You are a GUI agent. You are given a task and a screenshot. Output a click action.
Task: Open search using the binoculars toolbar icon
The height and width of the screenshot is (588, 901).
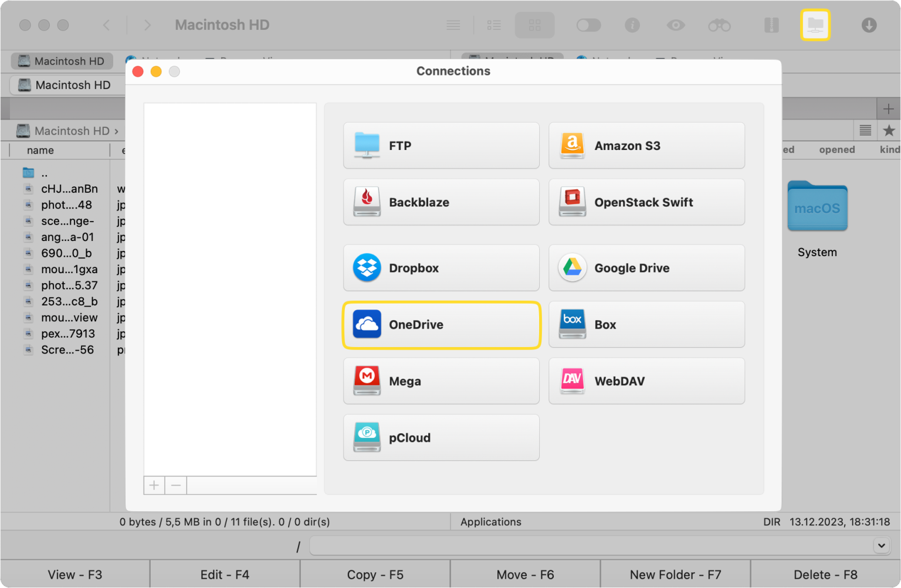pos(719,25)
